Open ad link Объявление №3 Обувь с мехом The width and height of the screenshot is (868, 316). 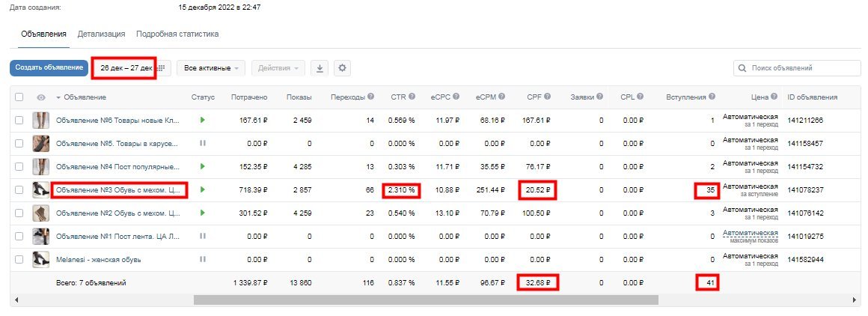pos(118,190)
